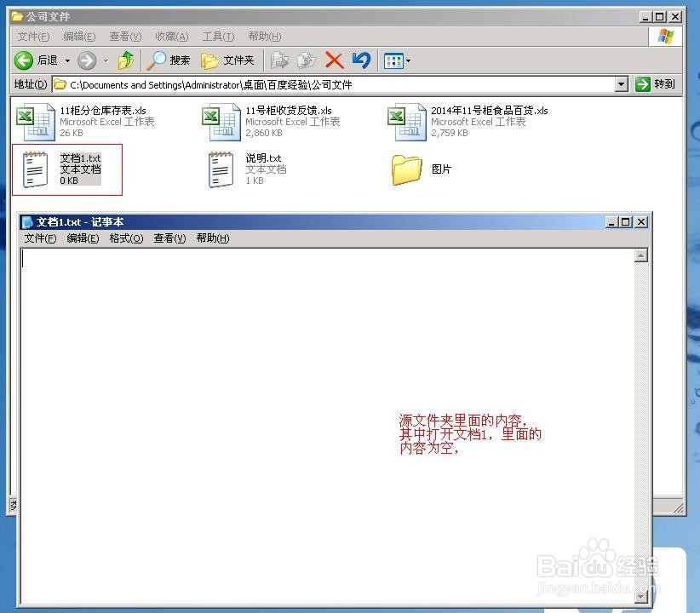Open Notepad's 文件(F) menu

click(40, 238)
